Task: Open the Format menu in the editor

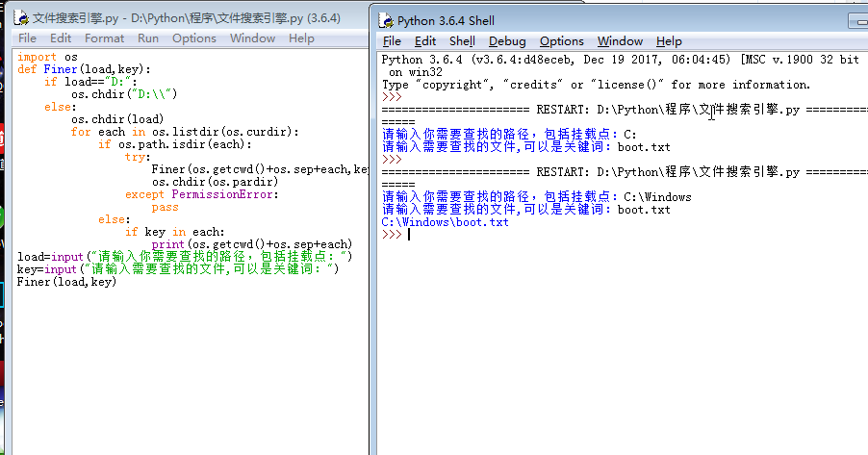Action: coord(104,38)
